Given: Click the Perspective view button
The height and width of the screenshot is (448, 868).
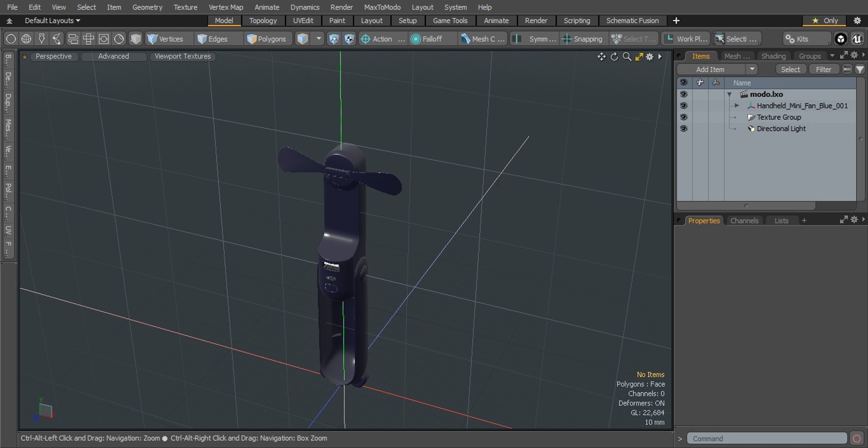Looking at the screenshot, I should 53,57.
